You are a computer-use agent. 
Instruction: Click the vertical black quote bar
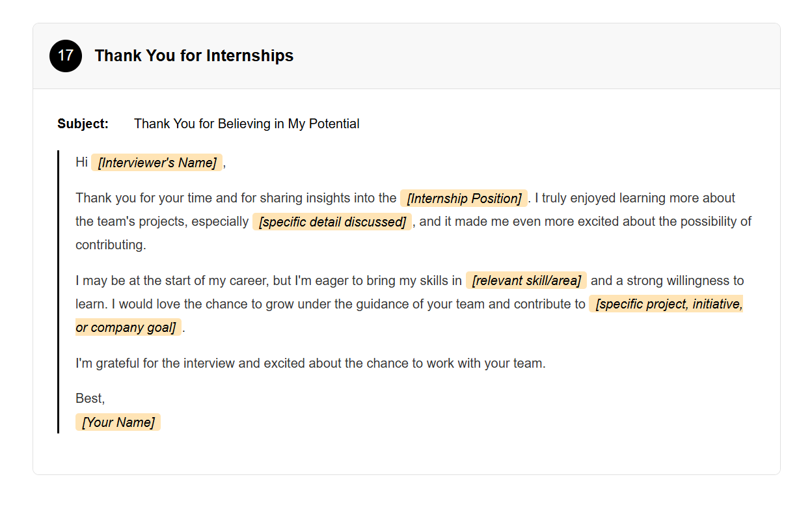[x=58, y=292]
